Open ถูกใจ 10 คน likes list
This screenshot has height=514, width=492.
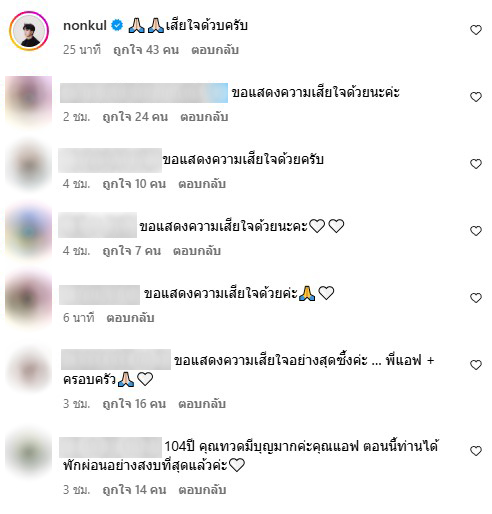pyautogui.click(x=134, y=184)
